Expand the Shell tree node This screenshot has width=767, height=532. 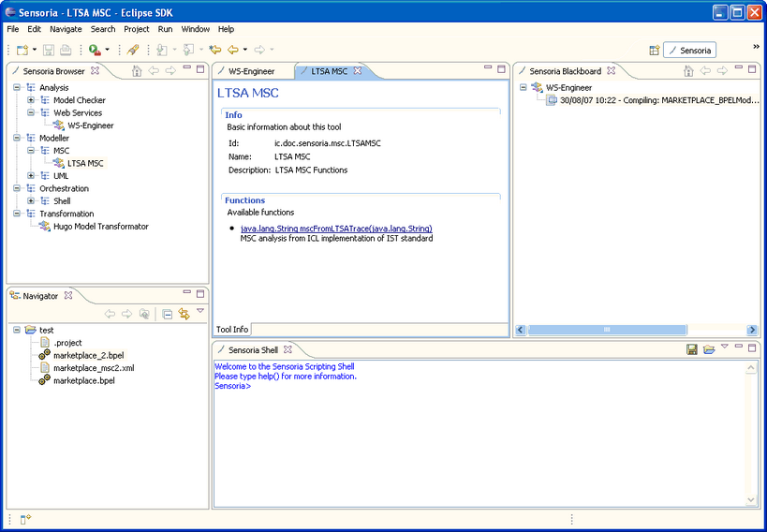[31, 201]
